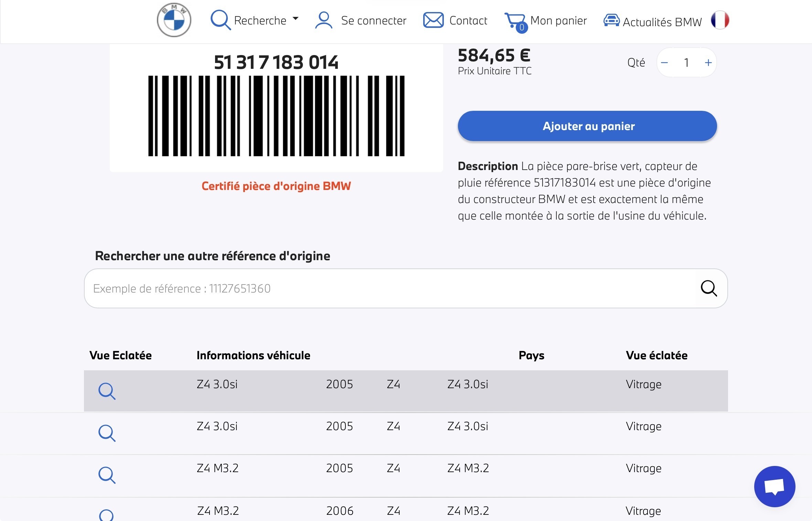Click part number 51 31 7 183 014
This screenshot has height=521, width=812.
point(276,62)
